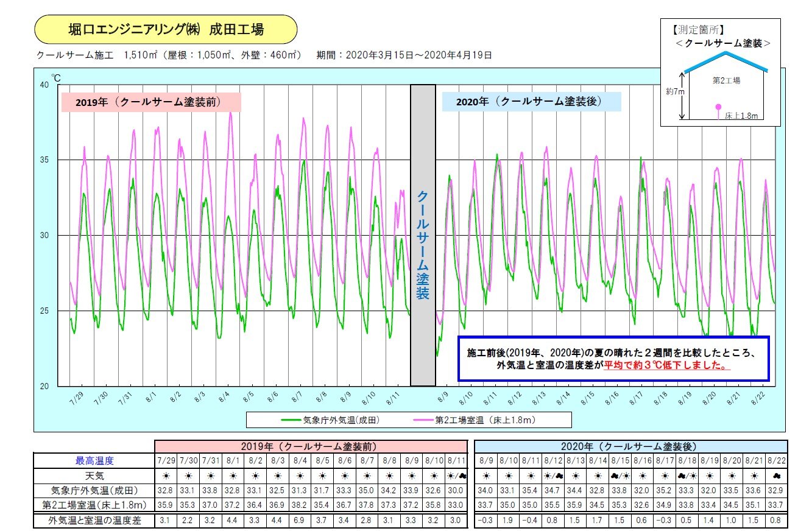The width and height of the screenshot is (812, 531).
Task: Click the title 堀口エンジニアリング㈱ 成田工場
Action: 166,29
